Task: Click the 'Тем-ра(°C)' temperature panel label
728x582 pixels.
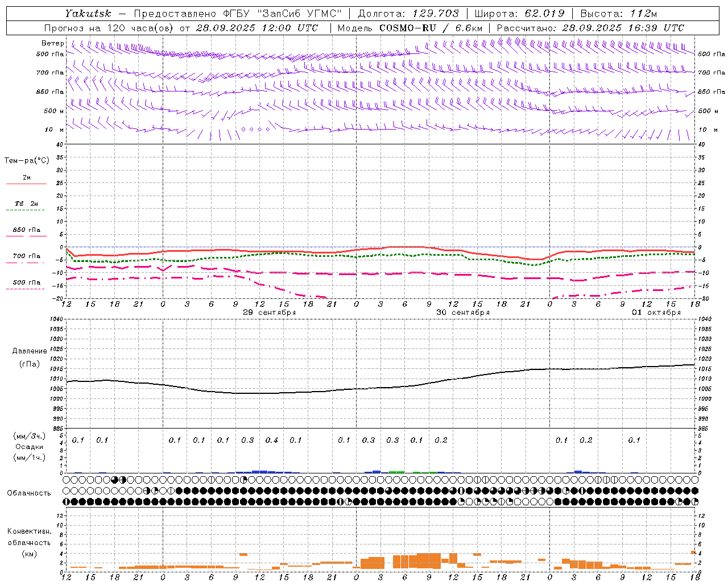Action: (x=27, y=161)
